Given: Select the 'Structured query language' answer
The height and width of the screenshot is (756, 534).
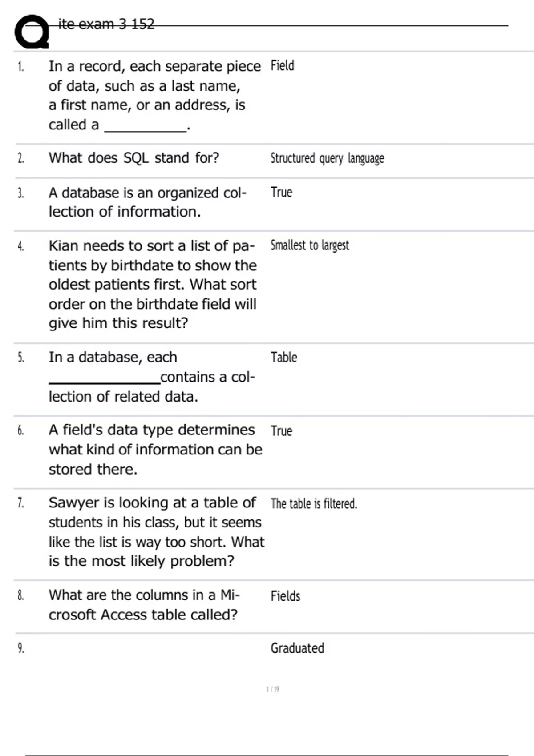Looking at the screenshot, I should click(327, 158).
